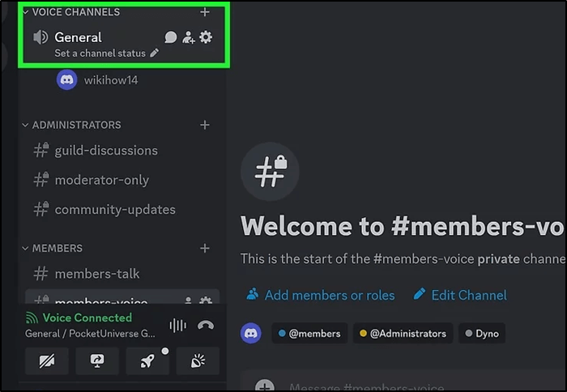567x392 pixels.
Task: Click "Set a channel status" text
Action: pyautogui.click(x=100, y=53)
